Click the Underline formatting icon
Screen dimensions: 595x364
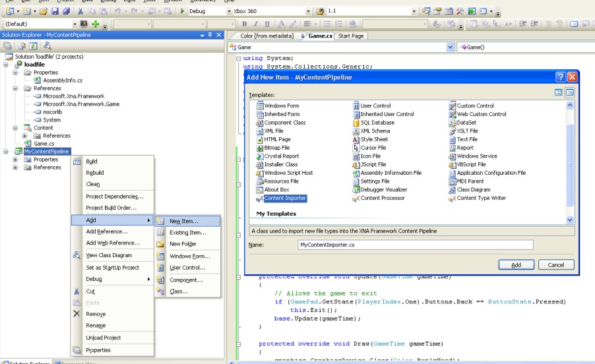[x=267, y=24]
